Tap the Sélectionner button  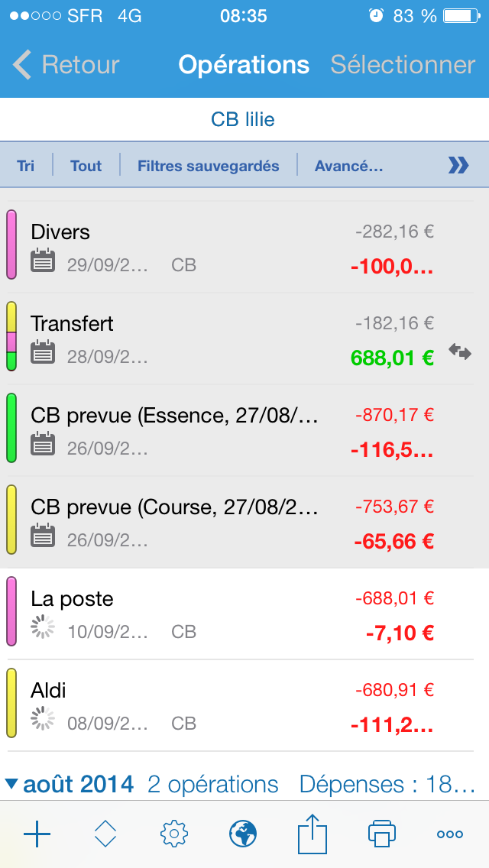[403, 65]
